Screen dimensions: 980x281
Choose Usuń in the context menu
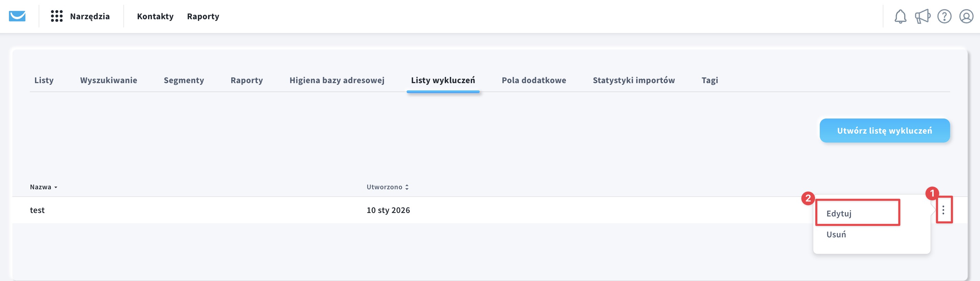[x=836, y=235]
